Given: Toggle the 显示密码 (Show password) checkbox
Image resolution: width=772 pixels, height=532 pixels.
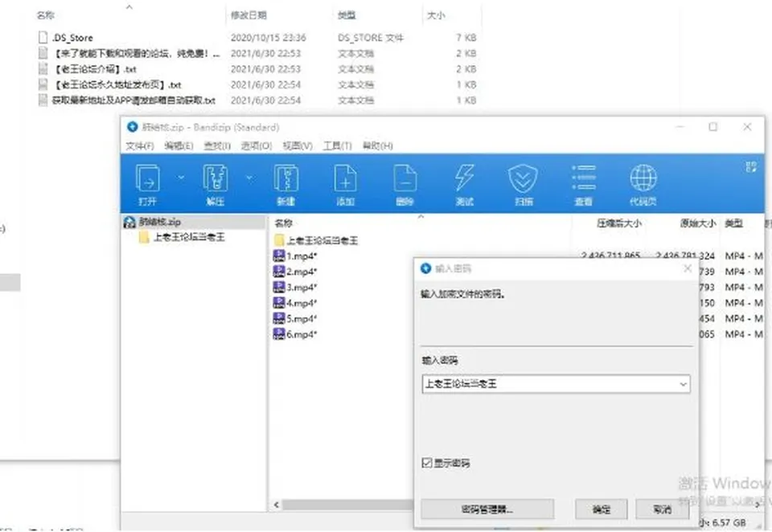Looking at the screenshot, I should (427, 463).
